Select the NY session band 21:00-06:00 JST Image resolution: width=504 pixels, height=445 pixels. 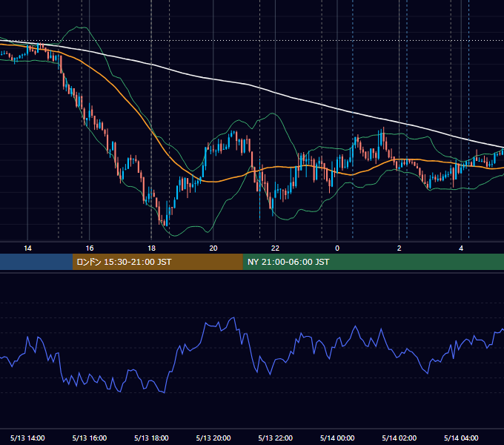click(373, 262)
